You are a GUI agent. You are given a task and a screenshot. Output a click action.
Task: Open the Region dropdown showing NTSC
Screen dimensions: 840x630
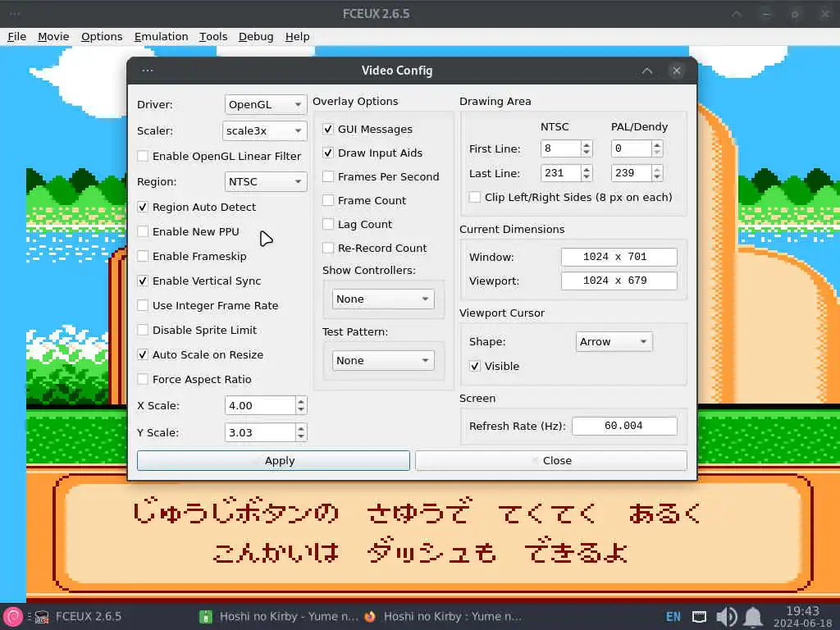click(265, 181)
